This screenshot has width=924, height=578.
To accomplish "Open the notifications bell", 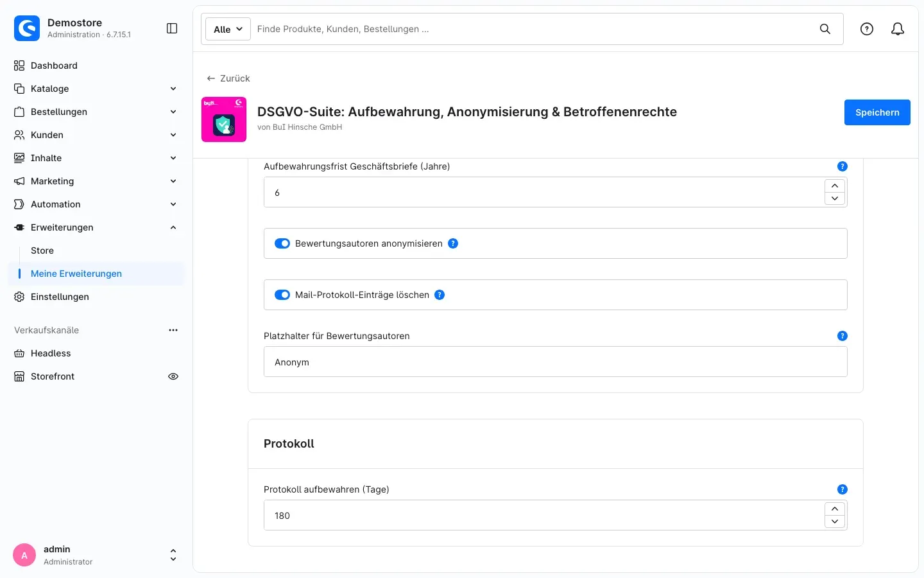I will pyautogui.click(x=898, y=29).
